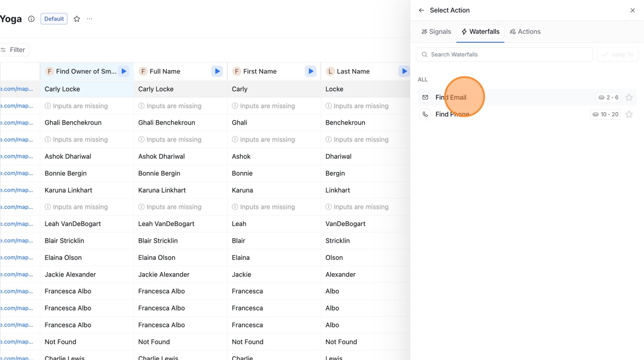Select Bonnie Bergin in the owner column
The image size is (644, 360).
pyautogui.click(x=87, y=174)
